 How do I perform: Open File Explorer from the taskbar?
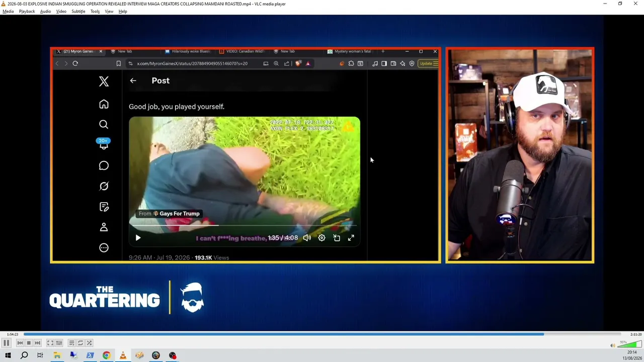pos(57,355)
